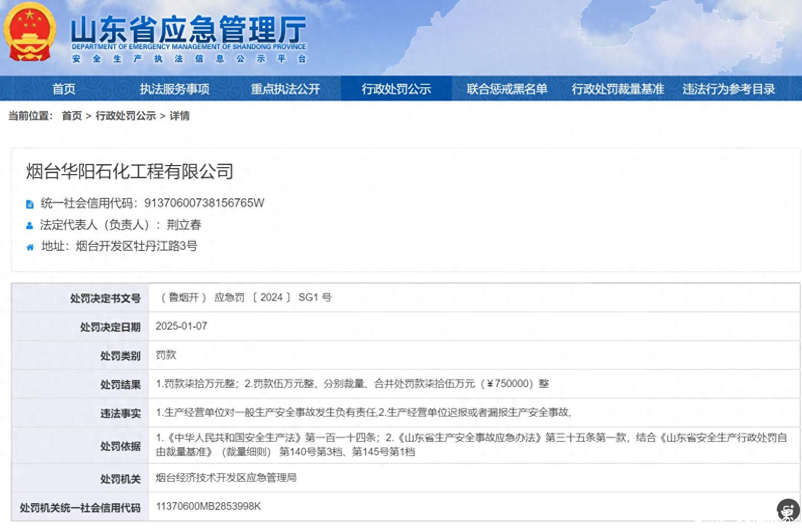Viewport: 802px width, 532px height.
Task: Click the document icon beside 统一社会信用代码
Action: 30,204
